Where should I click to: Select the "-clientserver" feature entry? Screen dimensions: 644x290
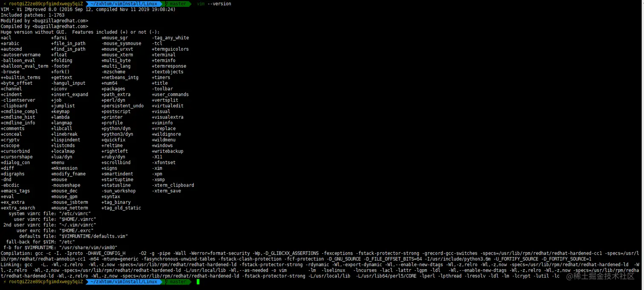18,100
